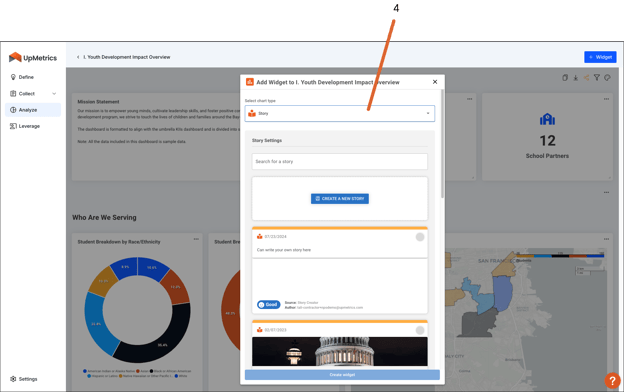Copy dashboard using the duplicate icon
Viewport: 624px width, 392px height.
tap(565, 78)
